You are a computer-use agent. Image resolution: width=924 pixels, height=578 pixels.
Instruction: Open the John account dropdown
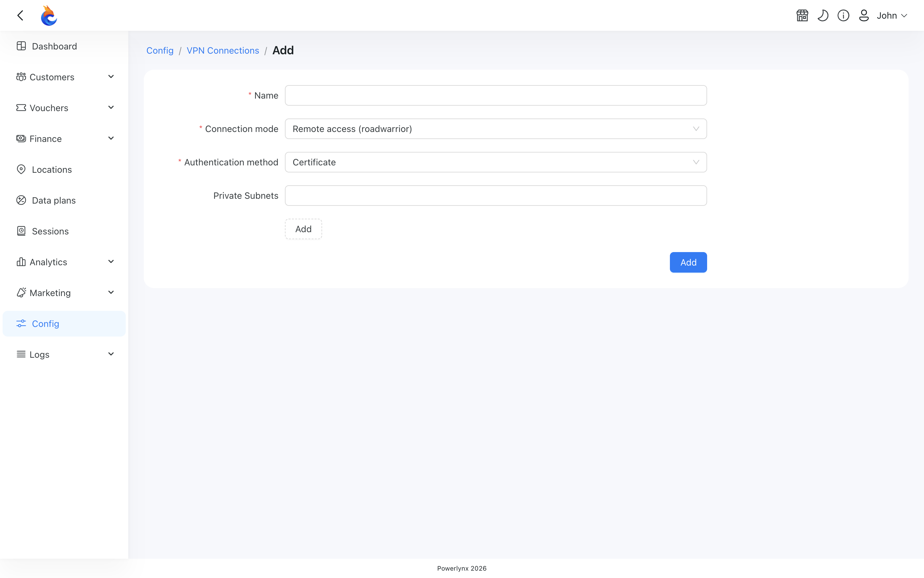click(892, 15)
